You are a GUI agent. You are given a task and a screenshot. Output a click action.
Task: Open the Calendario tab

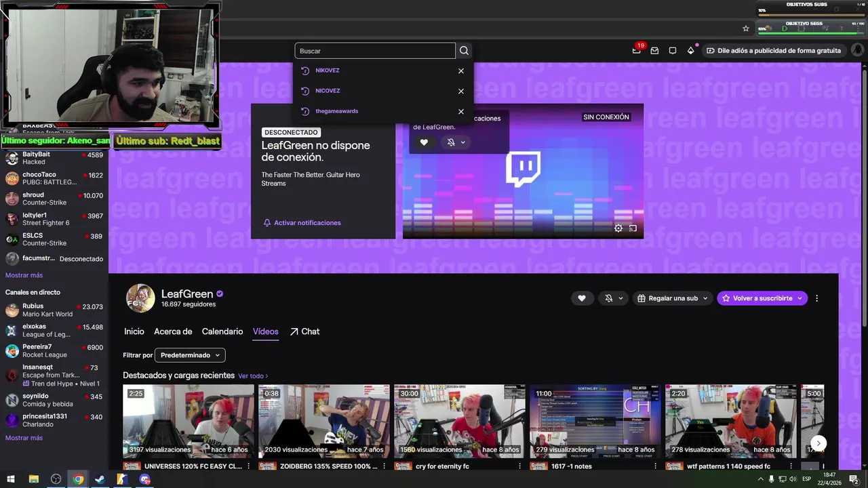[x=222, y=331]
